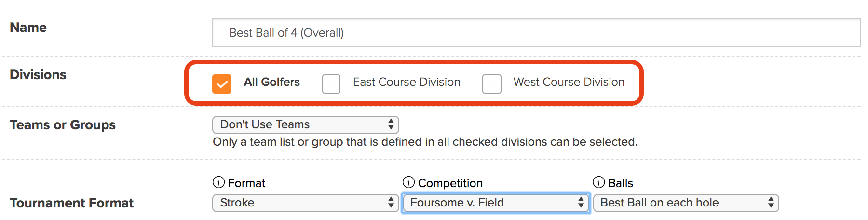The height and width of the screenshot is (220, 868).
Task: Open the Stroke format dropdown
Action: [306, 203]
